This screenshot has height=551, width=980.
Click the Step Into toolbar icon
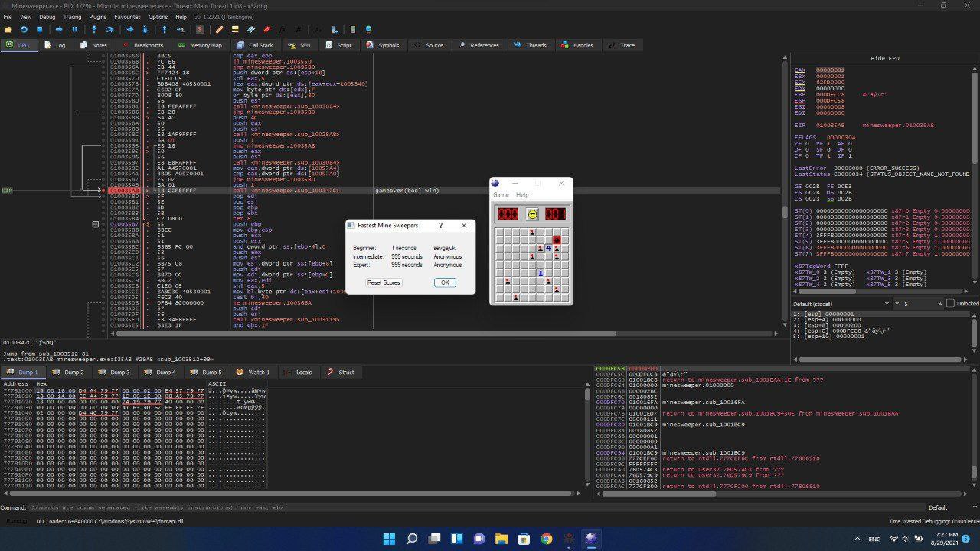point(94,29)
